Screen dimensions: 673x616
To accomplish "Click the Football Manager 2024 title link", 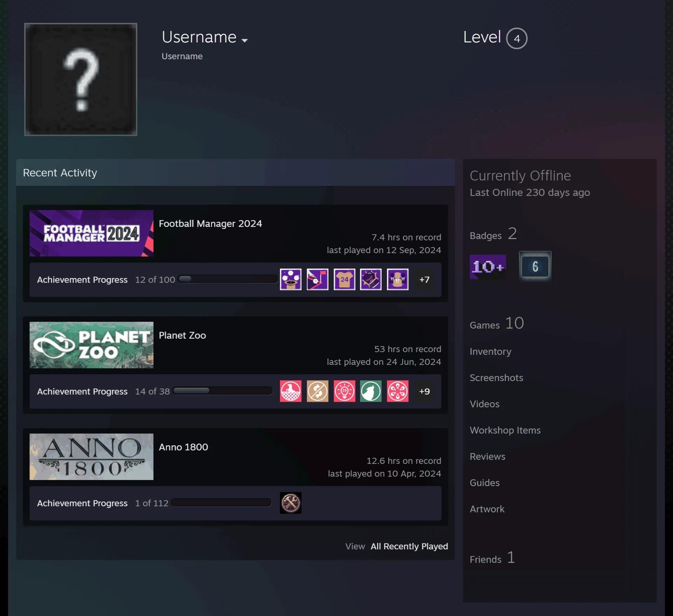I will pos(210,224).
